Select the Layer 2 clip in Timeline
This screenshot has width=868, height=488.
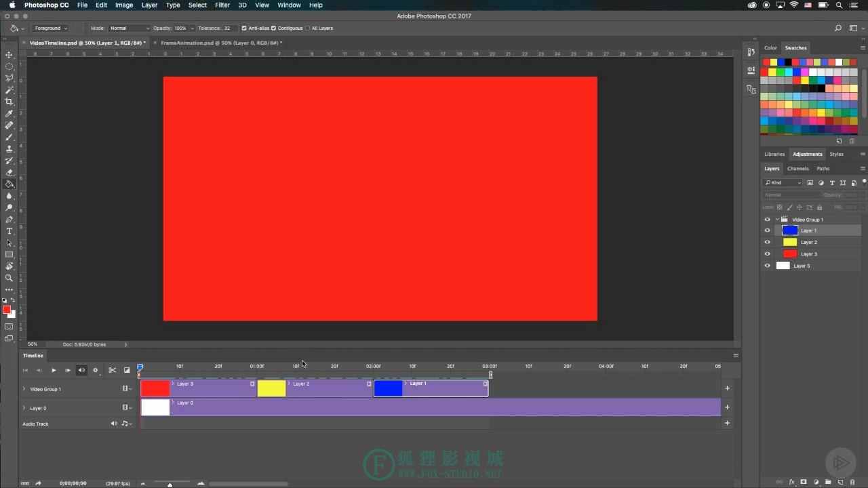[315, 388]
